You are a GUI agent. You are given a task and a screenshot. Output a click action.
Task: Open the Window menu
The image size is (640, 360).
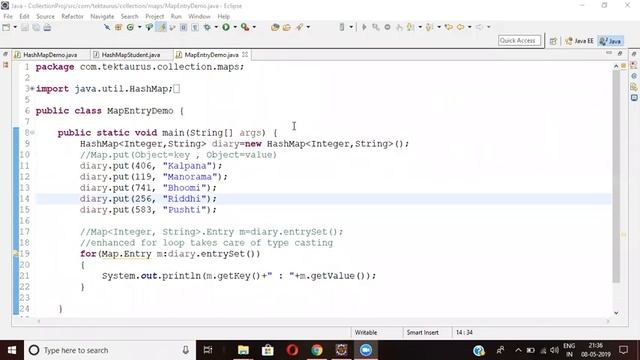point(199,16)
